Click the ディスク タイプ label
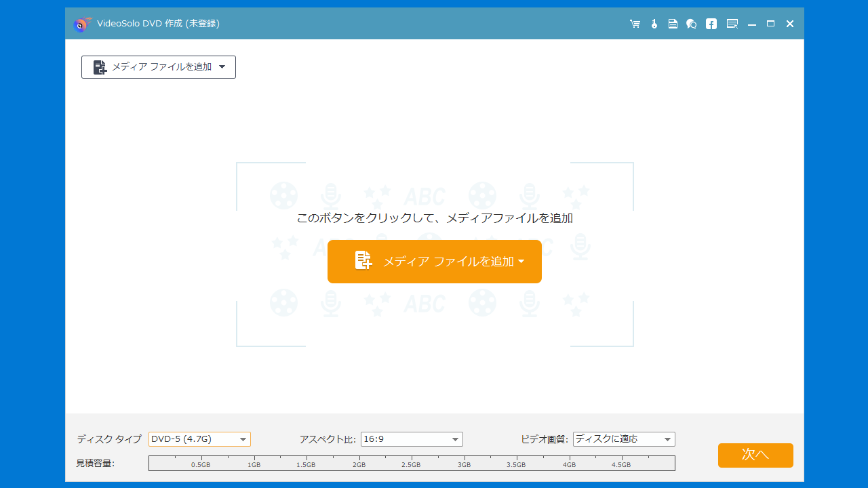Screen dimensions: 868x488 (109, 439)
